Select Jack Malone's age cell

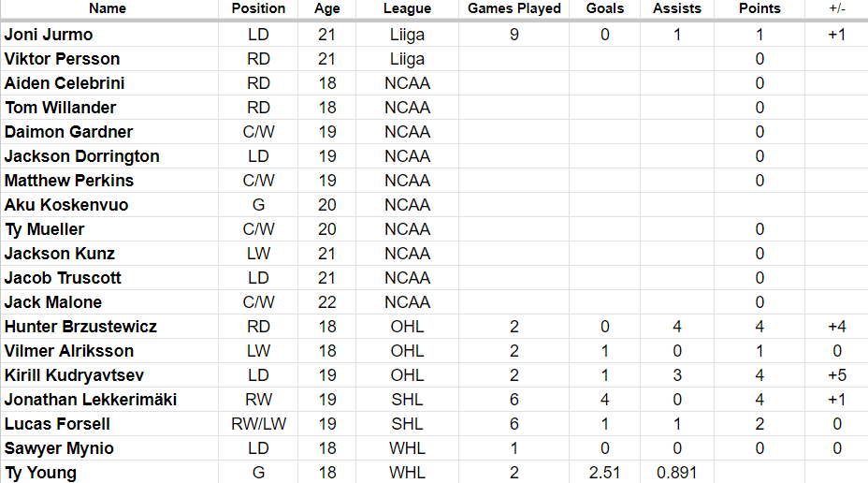(x=327, y=302)
